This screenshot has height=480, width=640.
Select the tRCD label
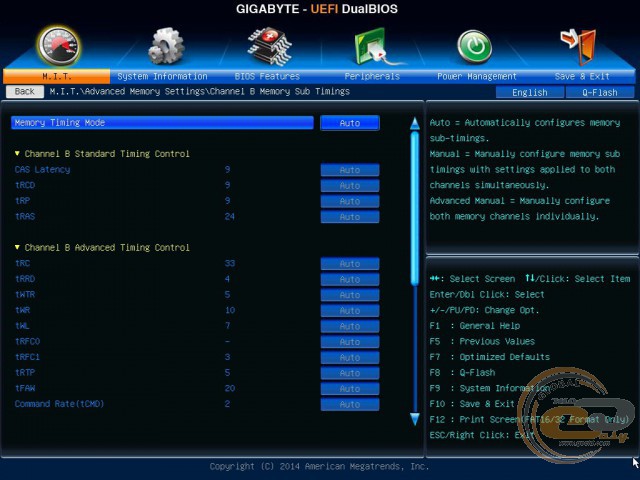click(x=25, y=185)
